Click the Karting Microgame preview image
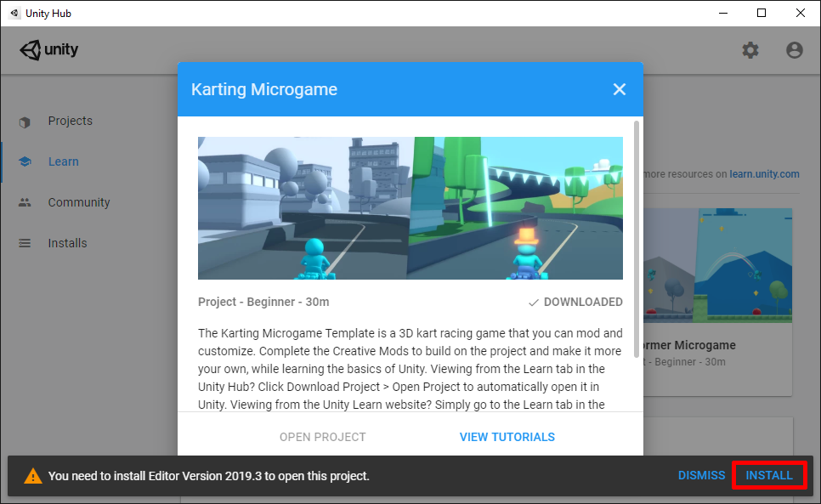 [410, 207]
